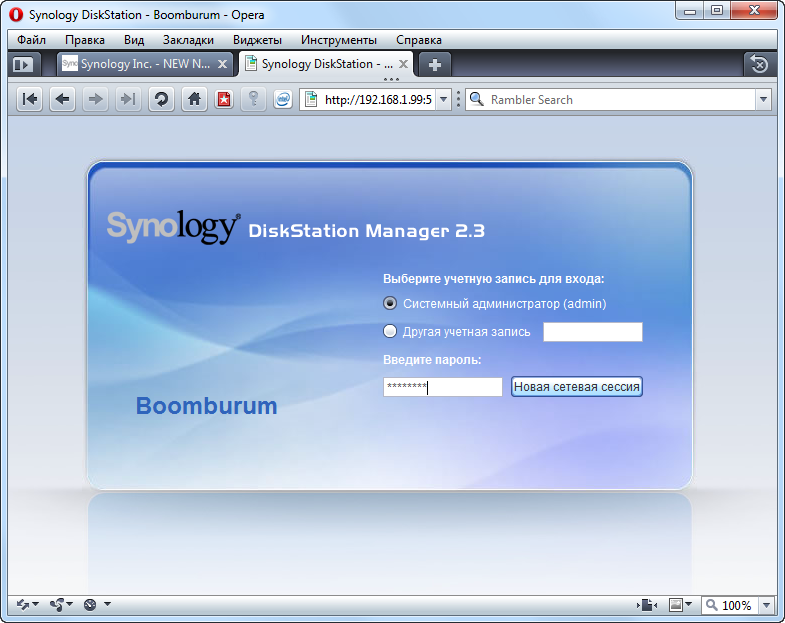Viewport: 785px width, 623px height.
Task: Click the Opera logo in title bar
Action: pos(16,15)
